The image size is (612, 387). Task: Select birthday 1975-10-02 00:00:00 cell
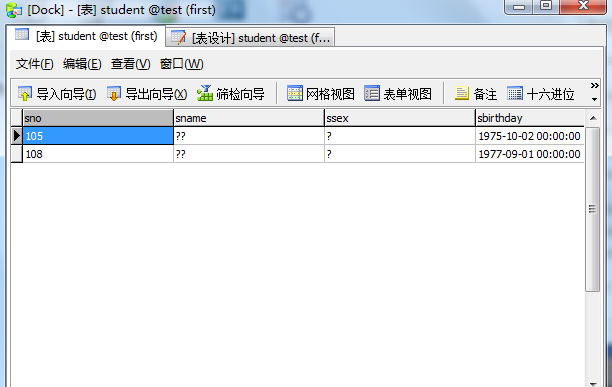(530, 136)
